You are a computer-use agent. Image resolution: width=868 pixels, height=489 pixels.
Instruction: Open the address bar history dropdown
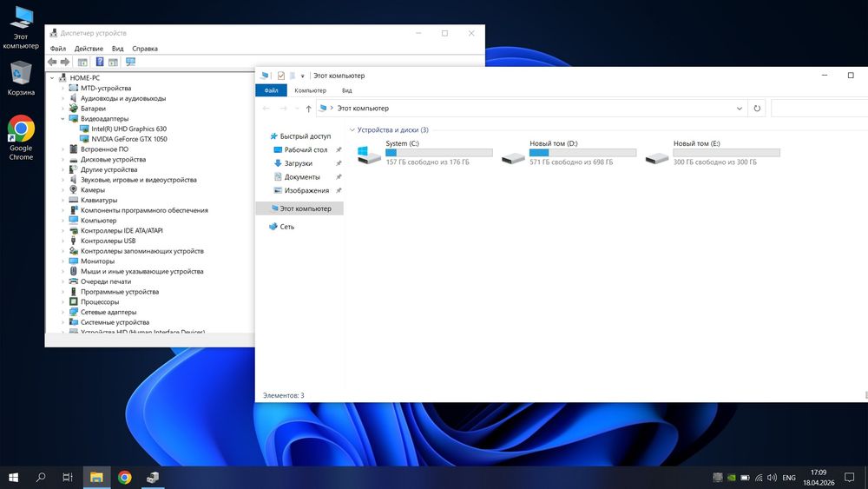(x=739, y=109)
